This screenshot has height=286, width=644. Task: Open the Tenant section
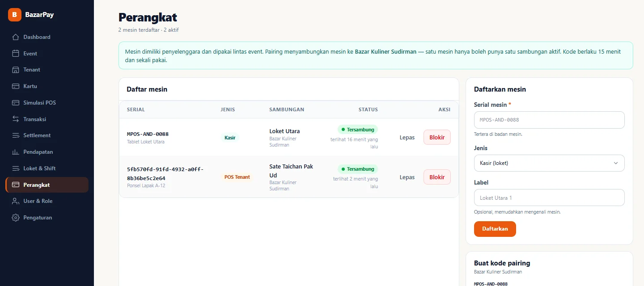47,70
